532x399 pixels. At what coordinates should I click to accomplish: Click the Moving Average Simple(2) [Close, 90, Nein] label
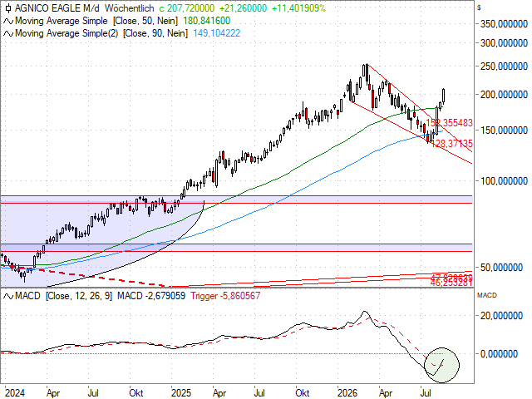click(101, 33)
